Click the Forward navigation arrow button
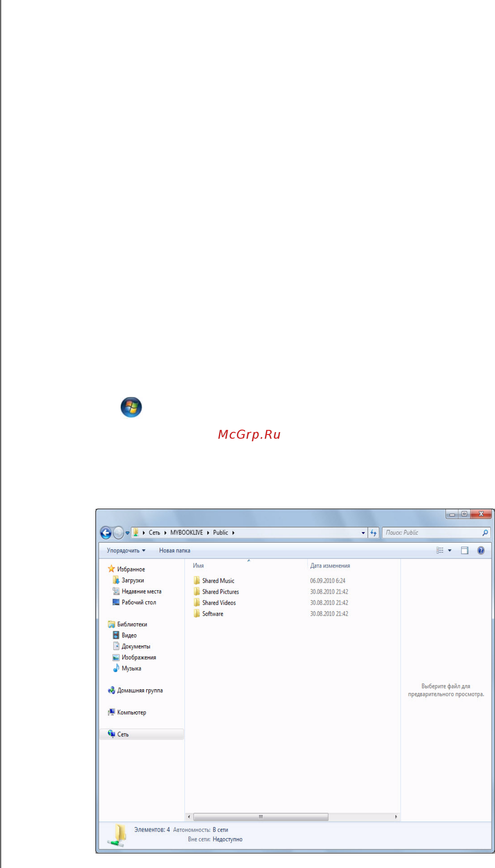 click(x=118, y=533)
